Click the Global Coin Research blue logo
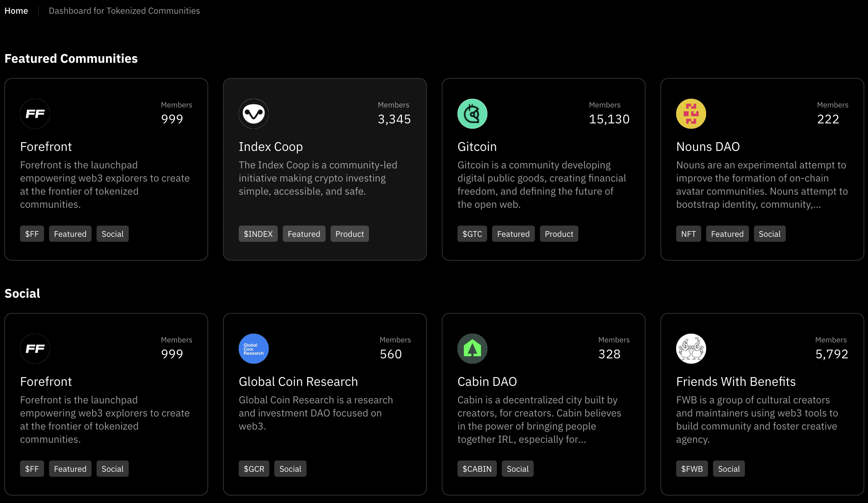The height and width of the screenshot is (503, 868). point(253,349)
